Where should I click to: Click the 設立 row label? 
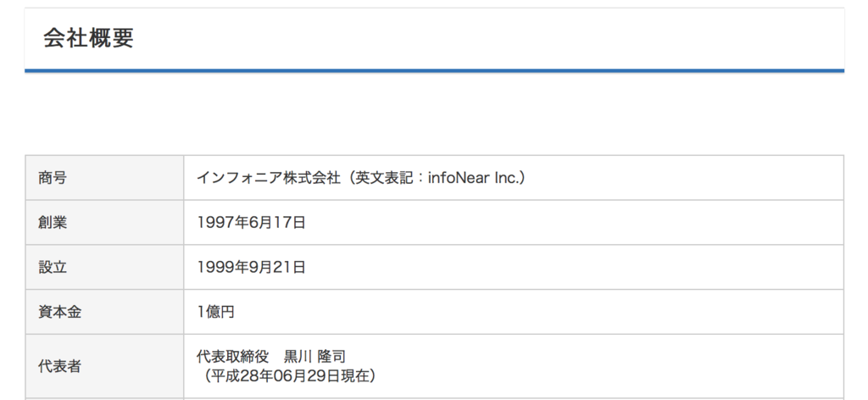coord(52,268)
